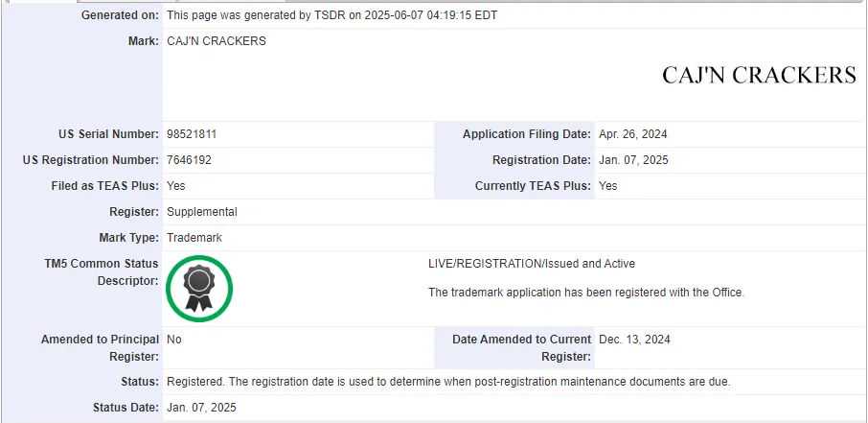Click the LIVE/REGISTRATION/Issued and Active text
Viewport: 868px width, 423px height.
[x=532, y=264]
